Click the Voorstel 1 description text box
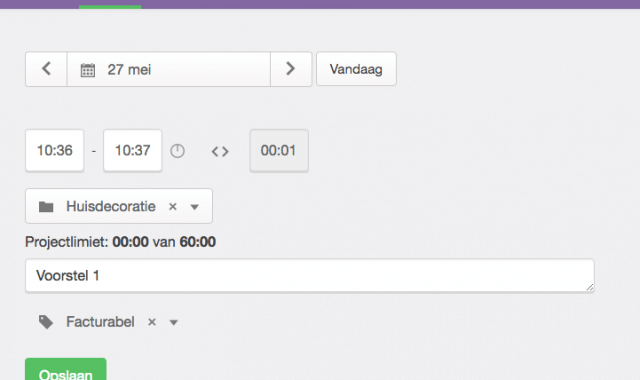The width and height of the screenshot is (640, 380). 310,276
